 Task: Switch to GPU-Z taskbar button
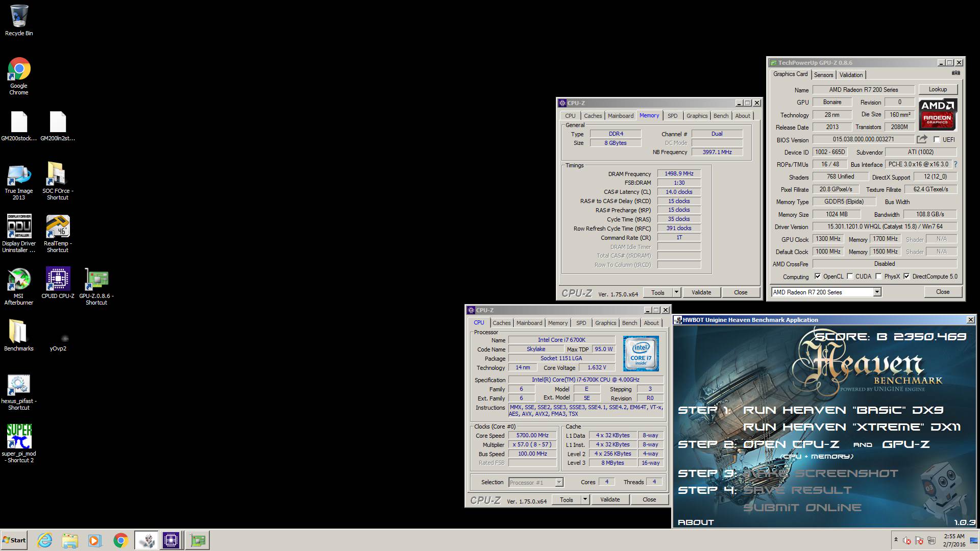[198, 540]
